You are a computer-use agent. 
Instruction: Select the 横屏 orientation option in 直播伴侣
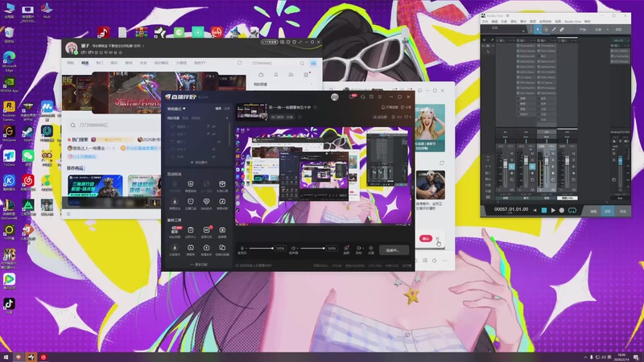(x=218, y=109)
